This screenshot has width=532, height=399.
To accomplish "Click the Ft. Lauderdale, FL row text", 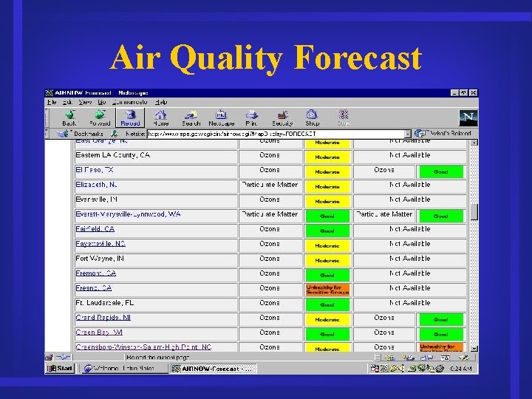I will click(105, 303).
